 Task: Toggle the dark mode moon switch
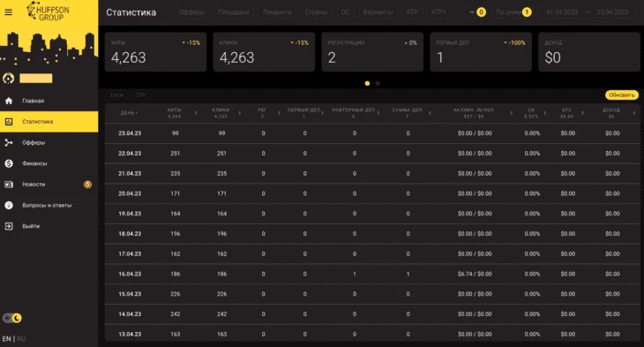point(12,318)
